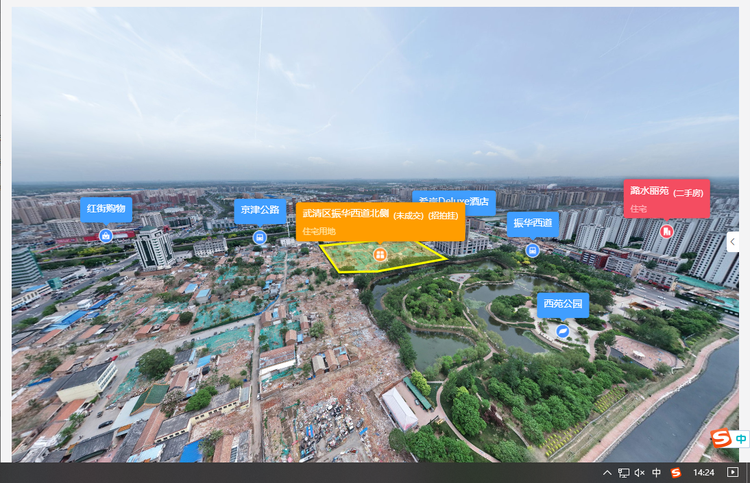Open network status tray icon
The height and width of the screenshot is (483, 750).
[623, 472]
